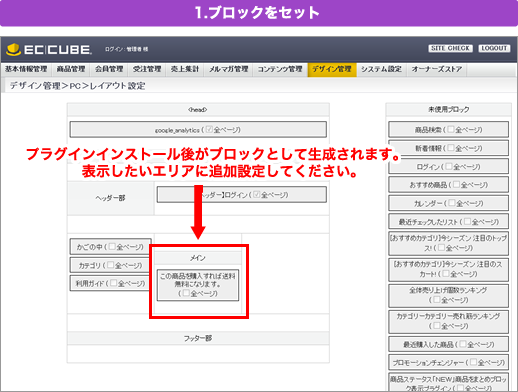
Task: Open the システム設定 menu
Action: point(382,69)
